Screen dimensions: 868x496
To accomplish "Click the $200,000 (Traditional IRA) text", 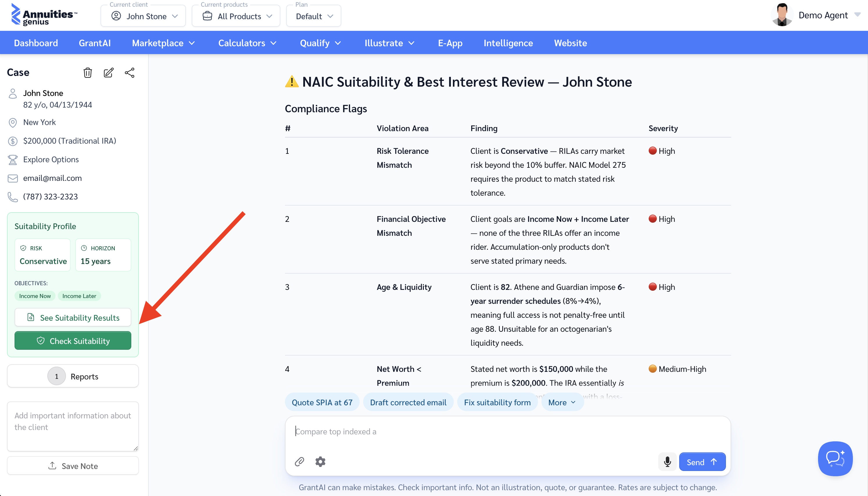I will (x=69, y=141).
